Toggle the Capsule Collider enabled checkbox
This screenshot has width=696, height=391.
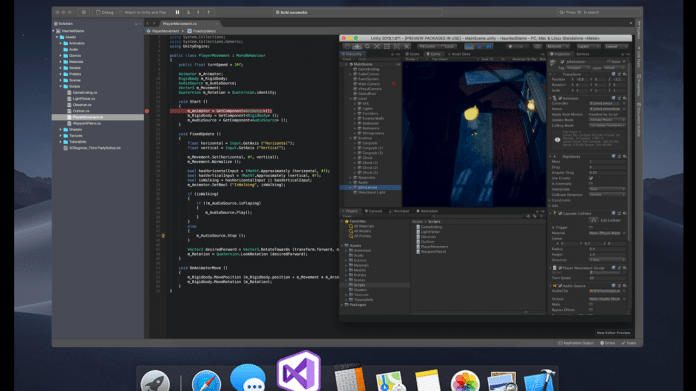coord(560,213)
